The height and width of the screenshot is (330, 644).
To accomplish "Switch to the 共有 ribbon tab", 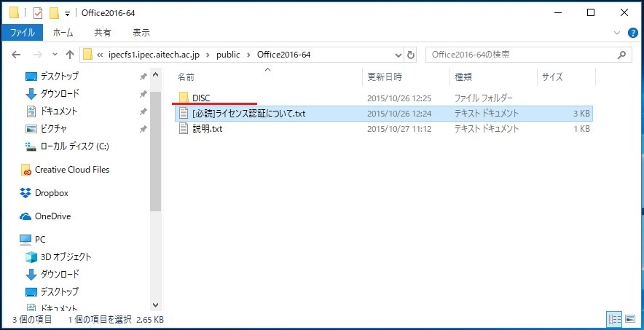I will tap(102, 33).
